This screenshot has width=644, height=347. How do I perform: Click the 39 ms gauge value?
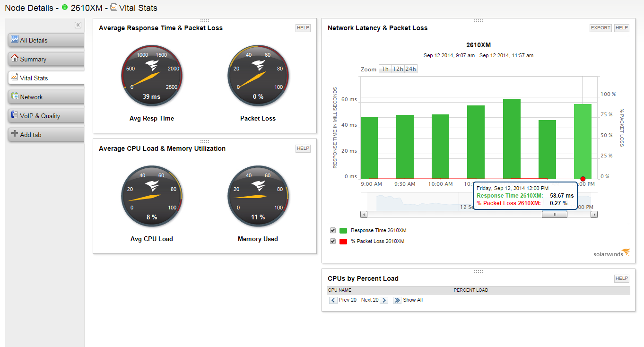[x=151, y=96]
